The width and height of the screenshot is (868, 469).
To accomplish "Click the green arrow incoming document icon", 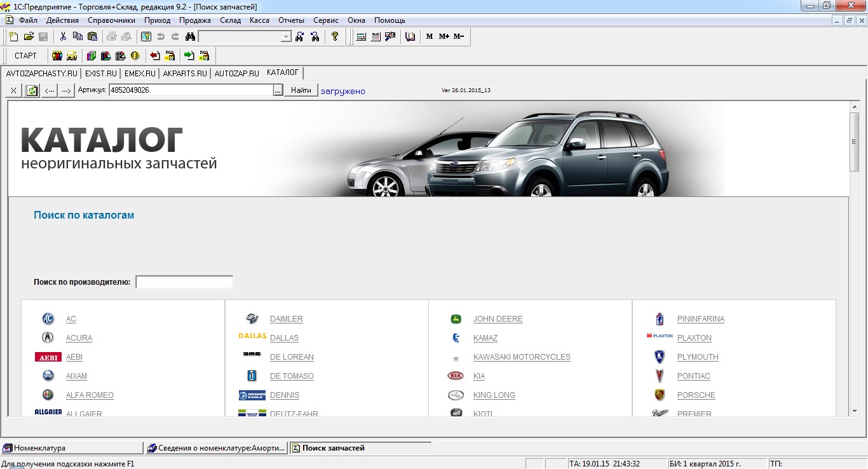I will pyautogui.click(x=189, y=56).
